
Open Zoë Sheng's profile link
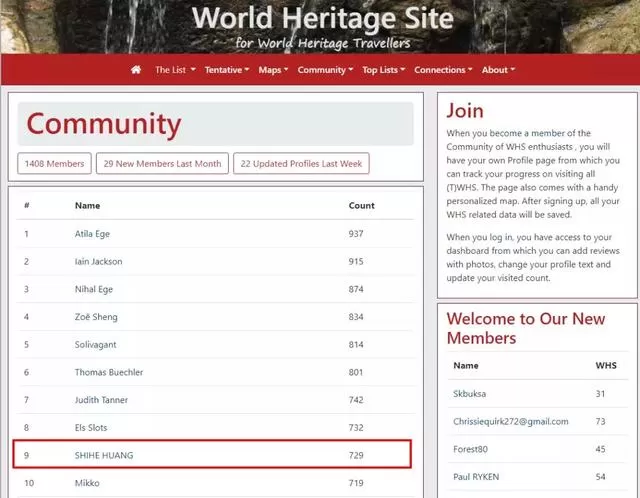96,317
